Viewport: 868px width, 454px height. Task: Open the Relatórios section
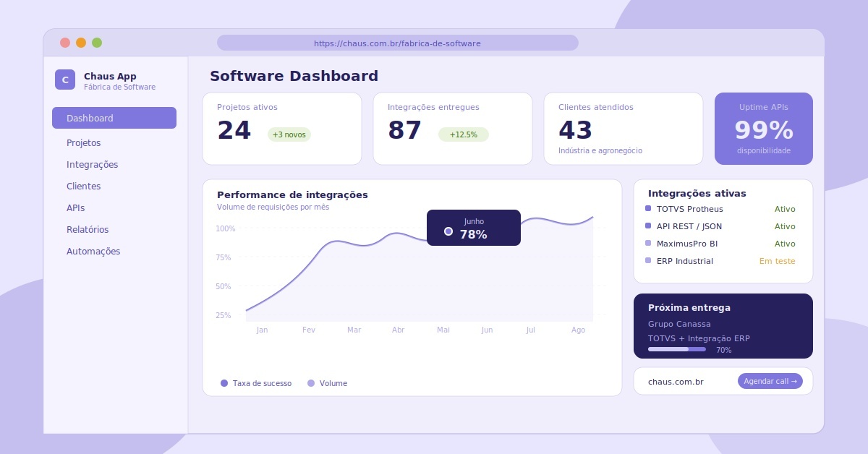point(88,229)
